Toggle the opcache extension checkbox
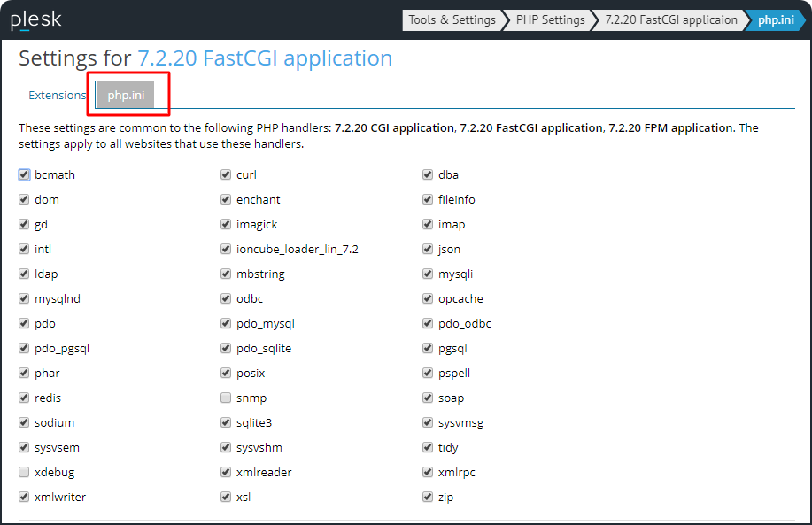The height and width of the screenshot is (525, 812). (428, 298)
